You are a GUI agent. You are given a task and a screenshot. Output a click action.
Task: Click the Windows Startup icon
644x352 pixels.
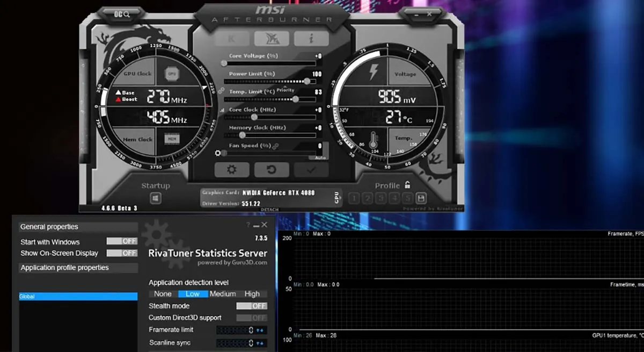coord(156,198)
